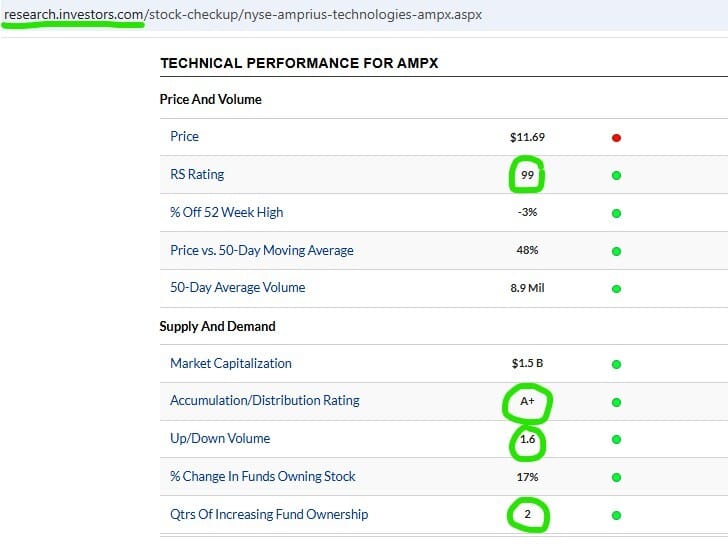This screenshot has height=553, width=728.
Task: Click green dot for Qtrs Of Increasing Fund Ownership
Action: click(616, 516)
